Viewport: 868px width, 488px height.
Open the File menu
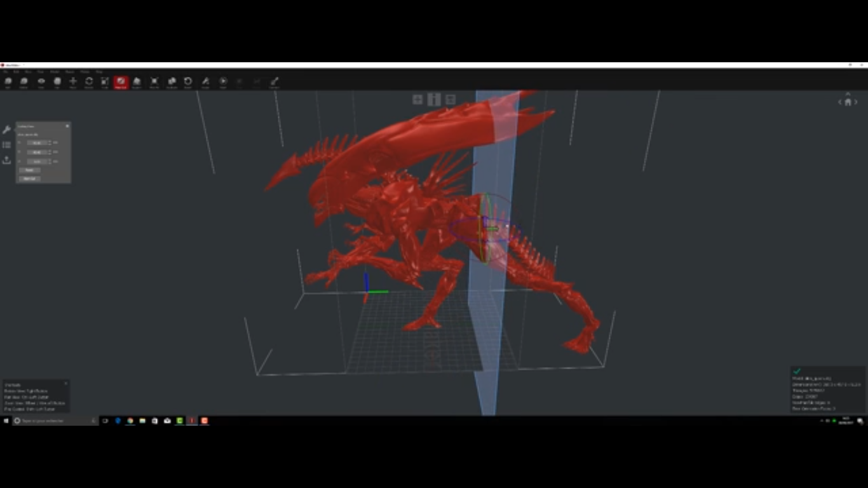click(x=5, y=72)
